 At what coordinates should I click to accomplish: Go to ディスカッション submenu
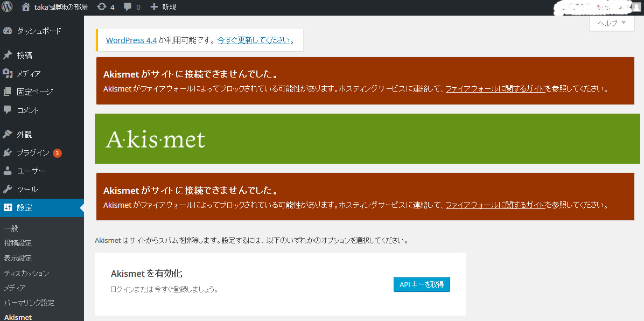click(x=26, y=273)
